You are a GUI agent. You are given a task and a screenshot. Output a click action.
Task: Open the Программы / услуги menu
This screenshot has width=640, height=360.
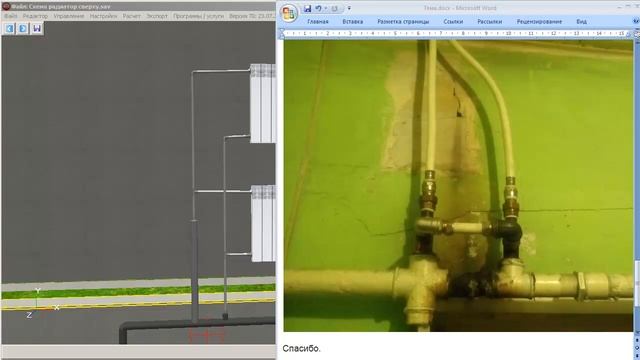point(198,16)
